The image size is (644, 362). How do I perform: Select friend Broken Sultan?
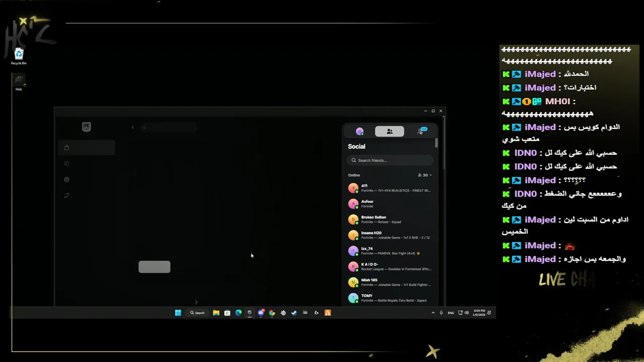(390, 219)
